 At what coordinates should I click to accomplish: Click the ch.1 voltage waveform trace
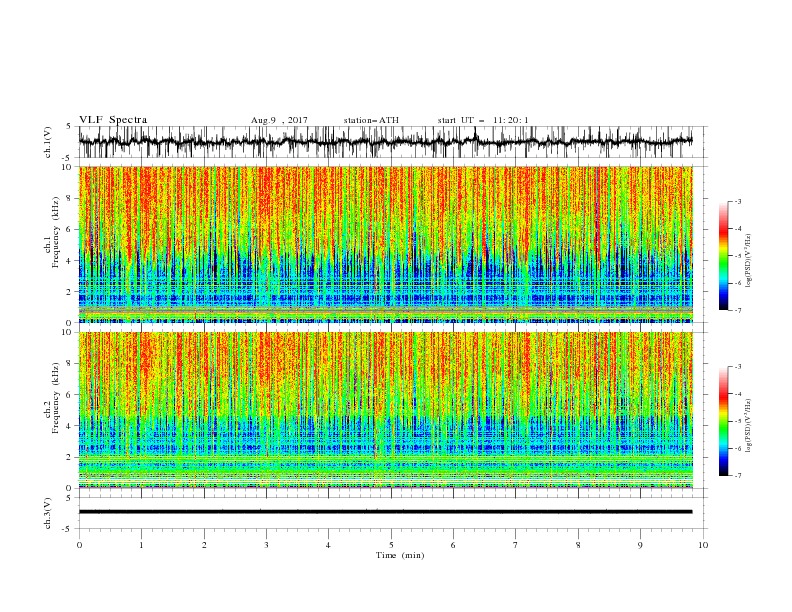[x=386, y=142]
